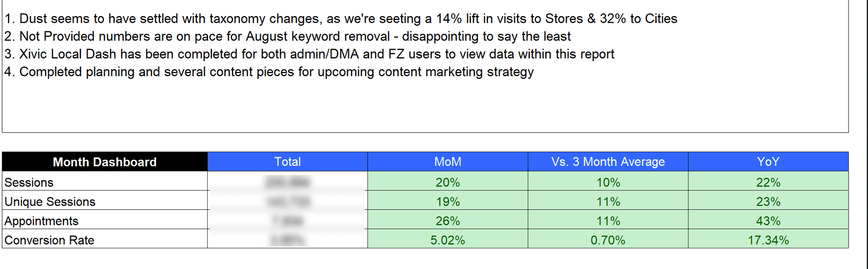
Task: Select the Unique Sessions YoY value 23%
Action: pos(768,202)
